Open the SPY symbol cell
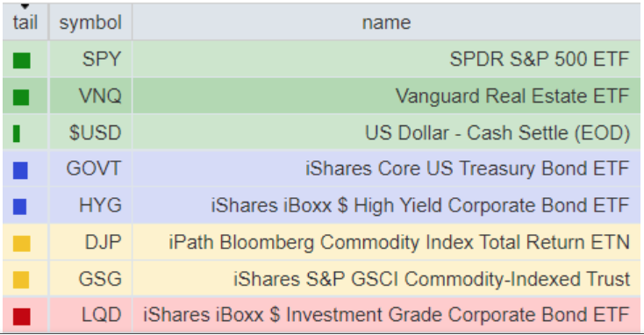This screenshot has width=644, height=335. 102,59
